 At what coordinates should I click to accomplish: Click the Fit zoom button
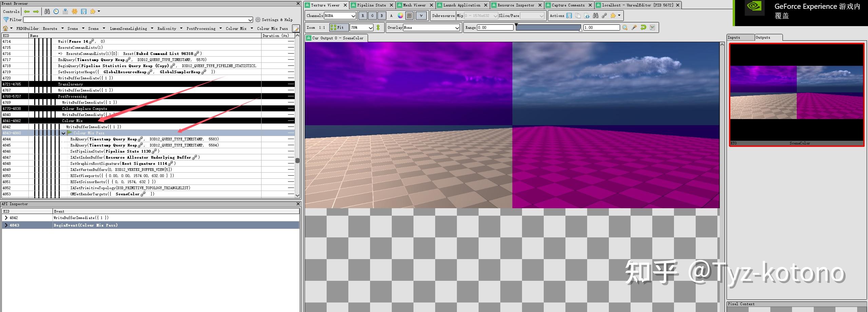click(x=339, y=27)
